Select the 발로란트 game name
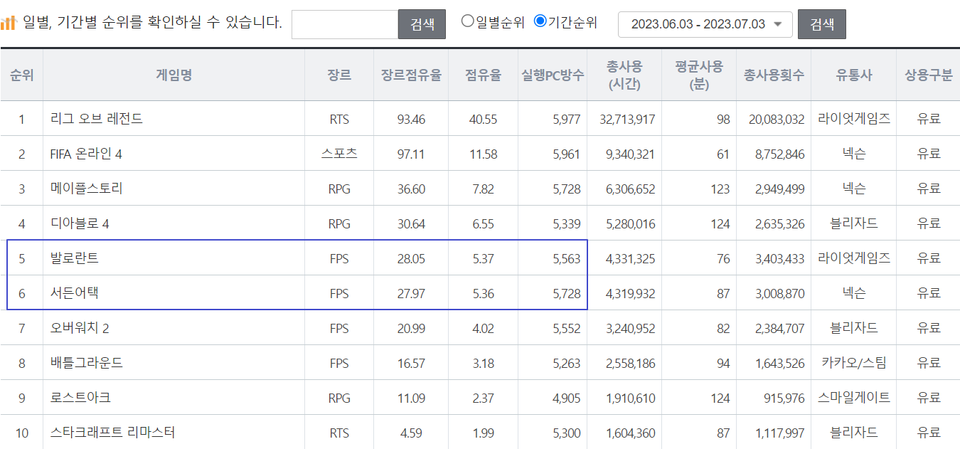 (74, 258)
